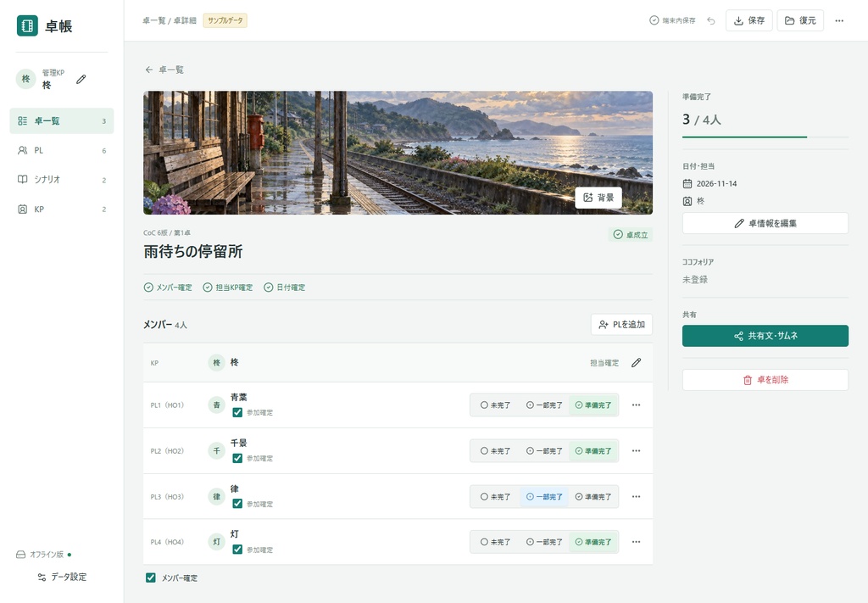Uncheck 参加確定 for 律
Image resolution: width=868 pixels, height=603 pixels.
pyautogui.click(x=237, y=504)
